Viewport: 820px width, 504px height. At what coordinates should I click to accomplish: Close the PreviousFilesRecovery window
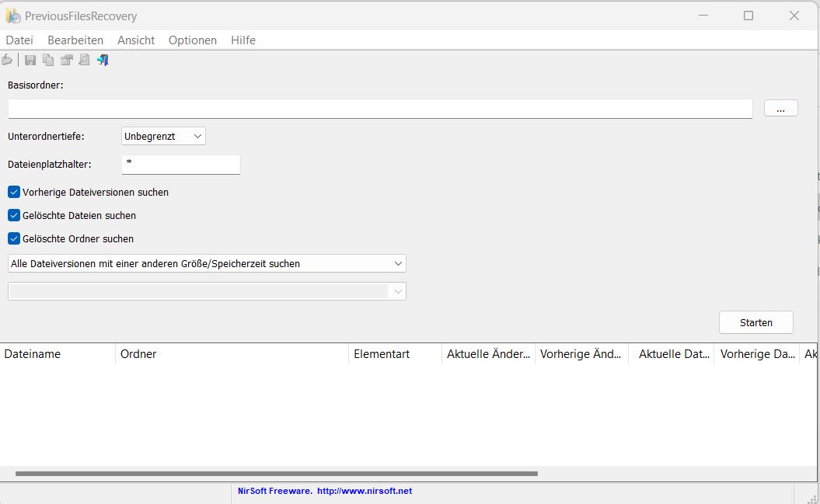click(x=794, y=16)
